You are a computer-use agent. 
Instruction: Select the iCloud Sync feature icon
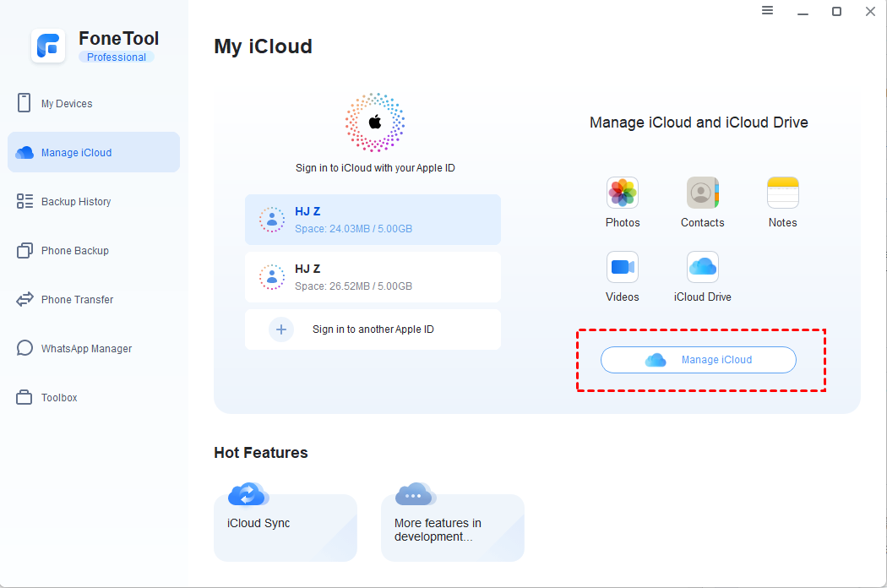(248, 494)
